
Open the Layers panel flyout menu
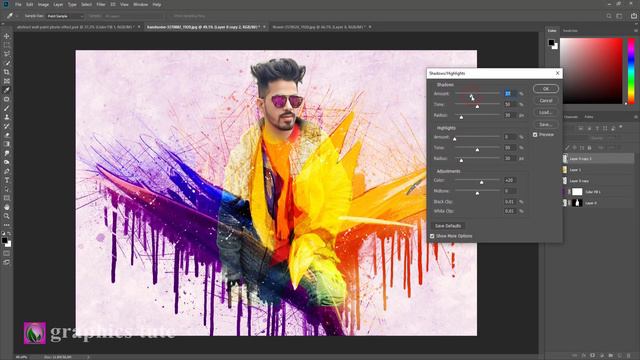636,117
